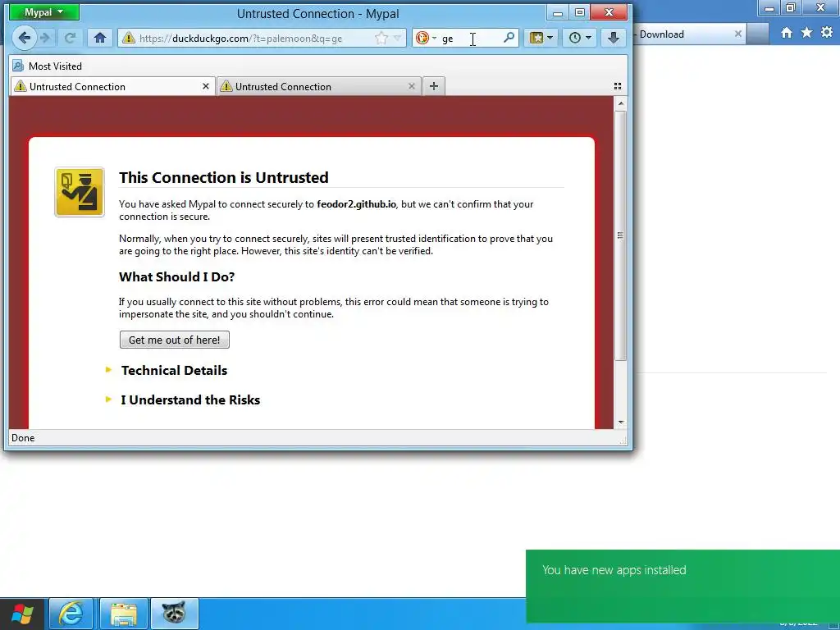Open the new blank tab in Internet Explorer
Viewport: 840px width, 630px height.
click(757, 34)
